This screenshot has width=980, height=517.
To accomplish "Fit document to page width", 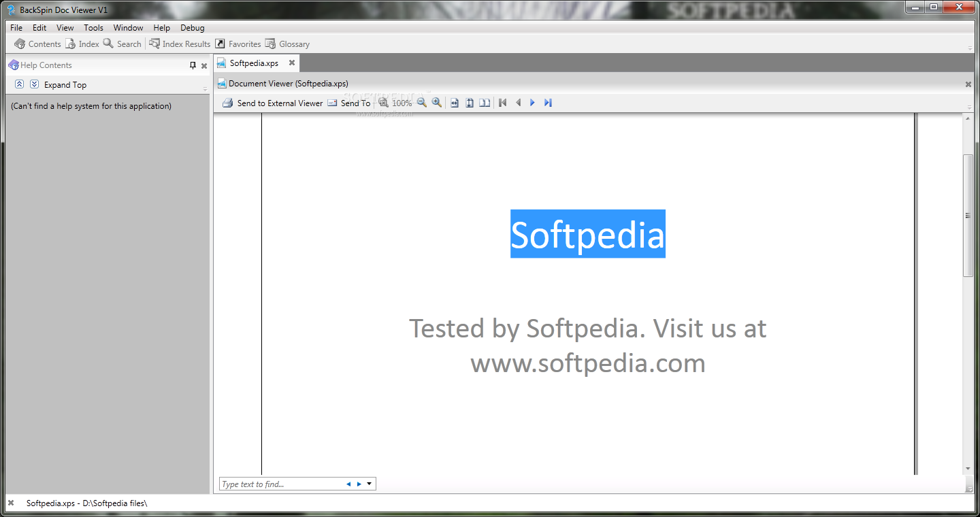I will pyautogui.click(x=455, y=103).
